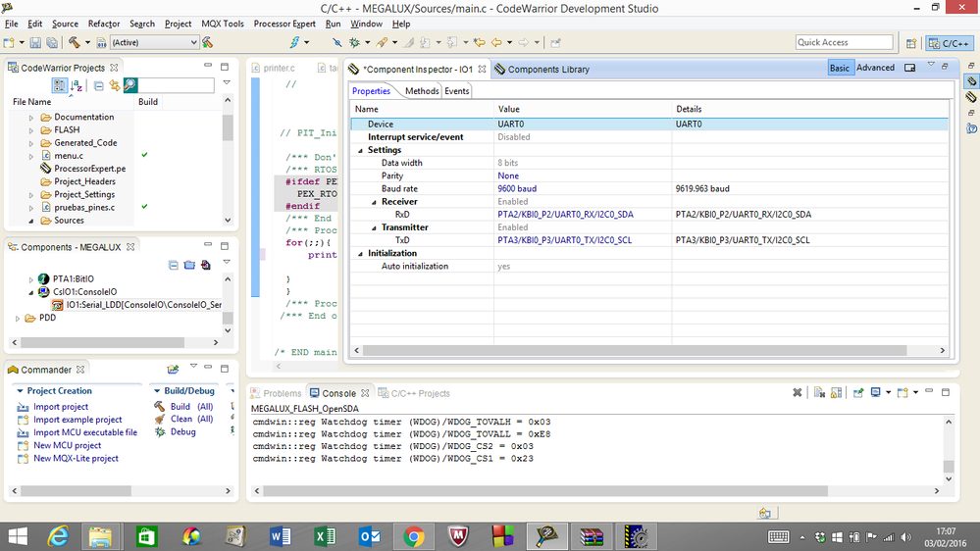Screen dimensions: 980x551
Task: Click Collapse All icon in Components panel
Action: [x=174, y=265]
